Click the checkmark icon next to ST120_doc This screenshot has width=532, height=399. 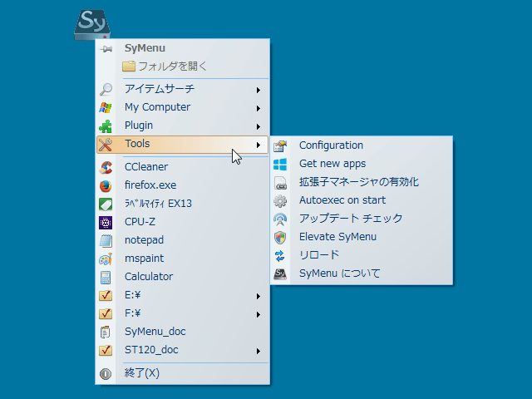pyautogui.click(x=106, y=351)
